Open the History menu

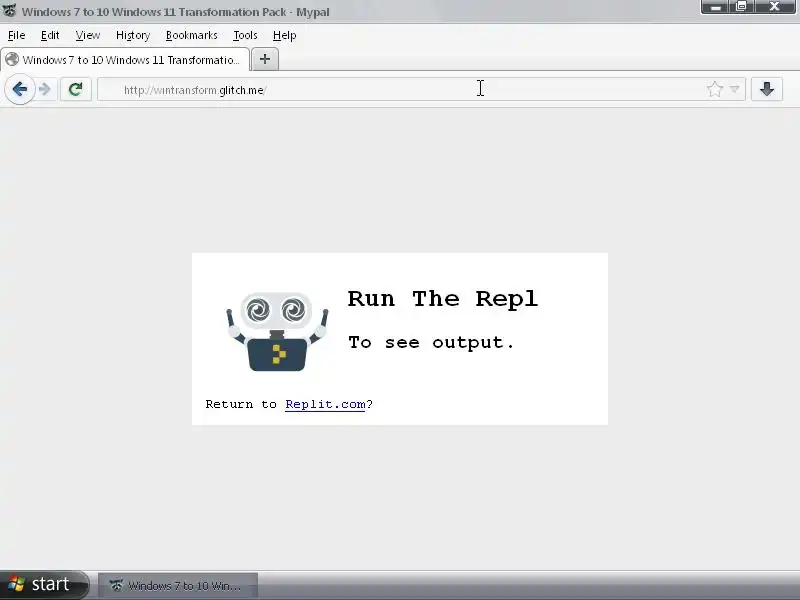point(133,35)
